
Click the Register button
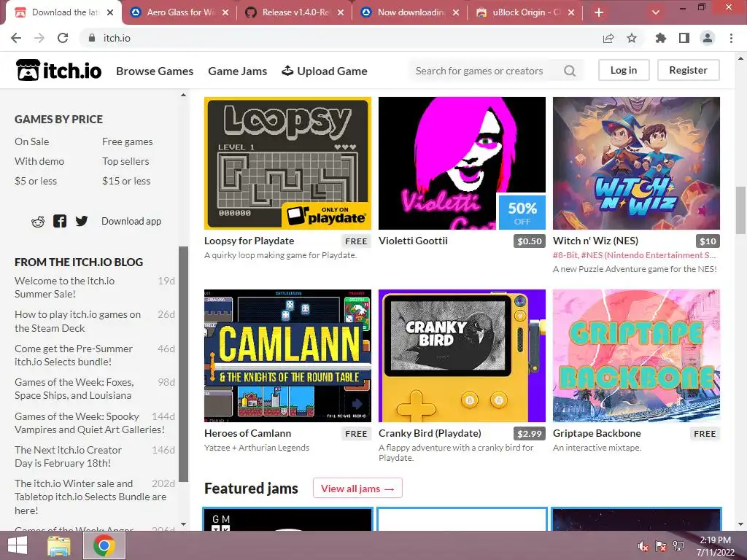(x=688, y=70)
